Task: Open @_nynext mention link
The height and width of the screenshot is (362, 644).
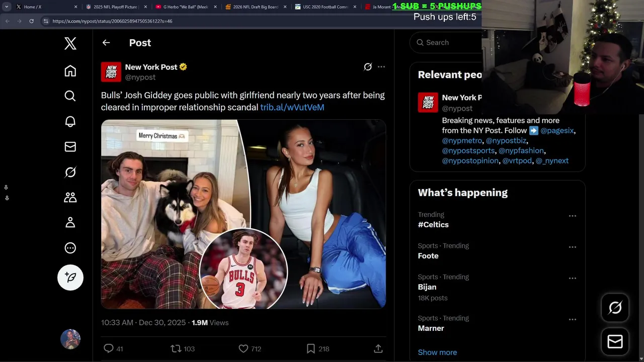Action: tap(552, 161)
